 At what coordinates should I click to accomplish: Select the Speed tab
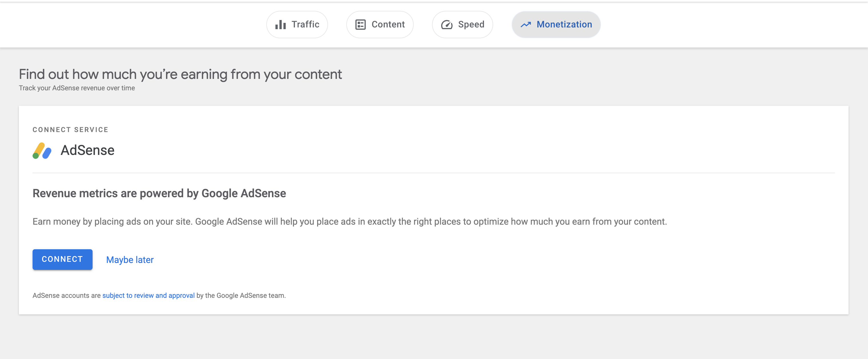coord(462,24)
